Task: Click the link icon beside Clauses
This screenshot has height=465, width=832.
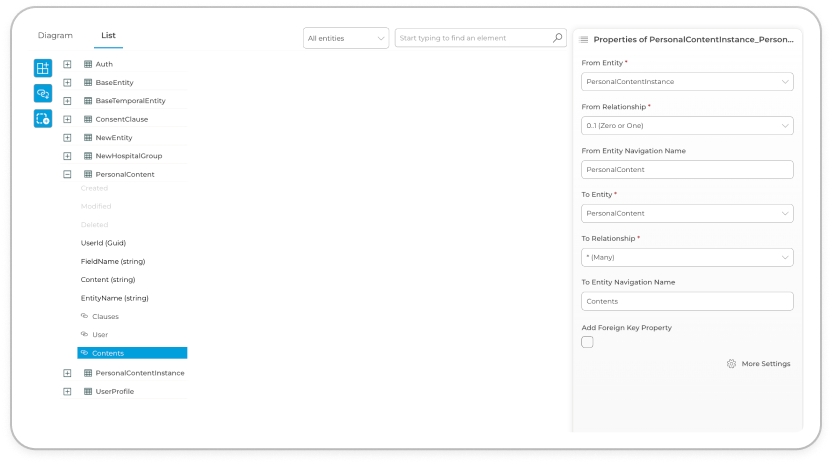Action: [84, 316]
